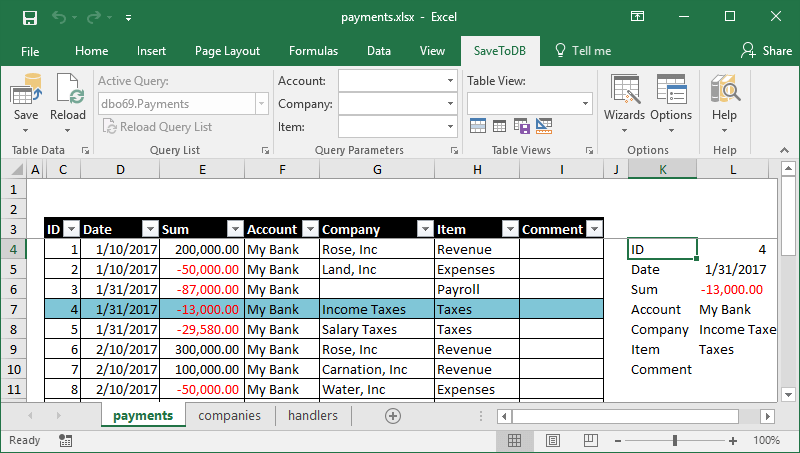Select column header K
800x453 pixels.
coord(662,169)
